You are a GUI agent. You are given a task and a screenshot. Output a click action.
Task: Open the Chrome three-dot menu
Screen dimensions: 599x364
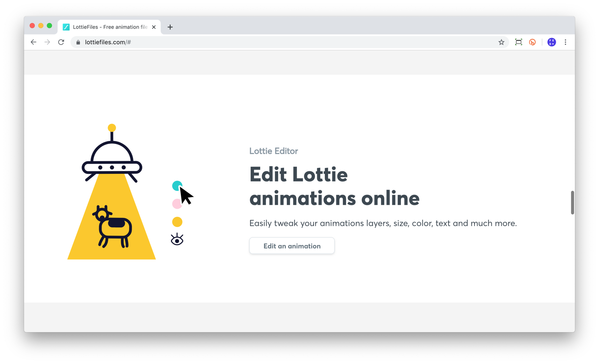pyautogui.click(x=566, y=42)
